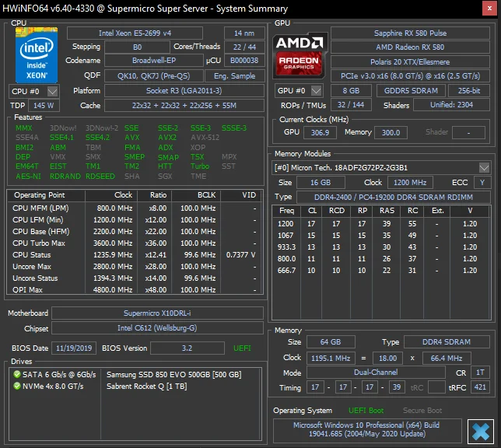Click the VID column header
Viewport: 501px width, 448px height.
241,195
